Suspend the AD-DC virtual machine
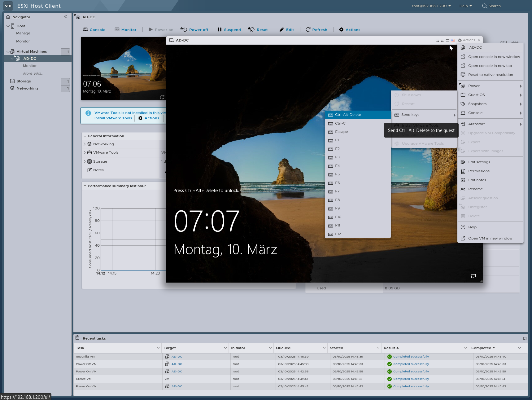The image size is (532, 400). 229,30
